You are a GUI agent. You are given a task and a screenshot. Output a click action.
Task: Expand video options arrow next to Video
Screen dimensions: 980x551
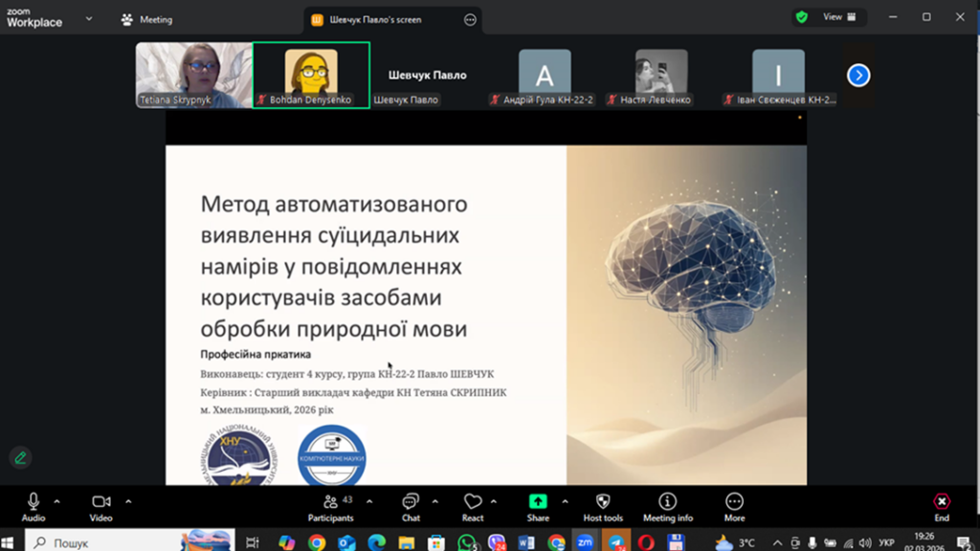click(128, 501)
